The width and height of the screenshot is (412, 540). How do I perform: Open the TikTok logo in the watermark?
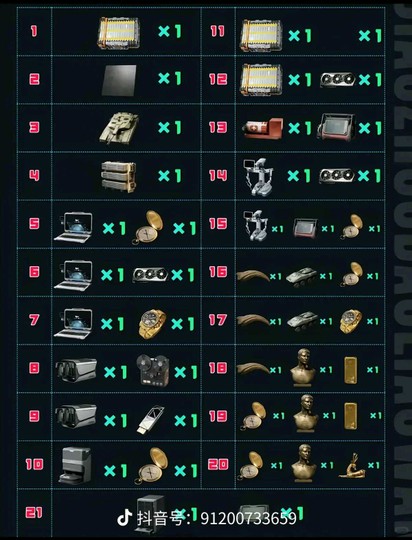(125, 518)
